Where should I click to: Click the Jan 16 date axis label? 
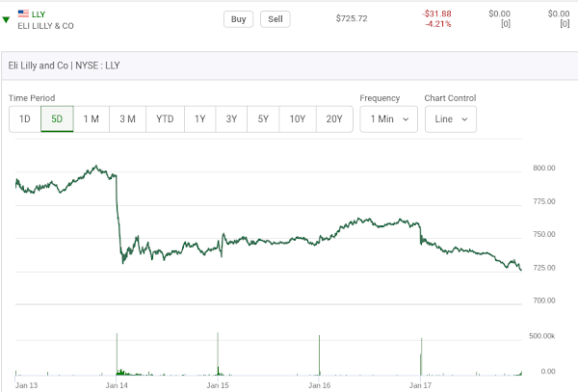click(319, 385)
